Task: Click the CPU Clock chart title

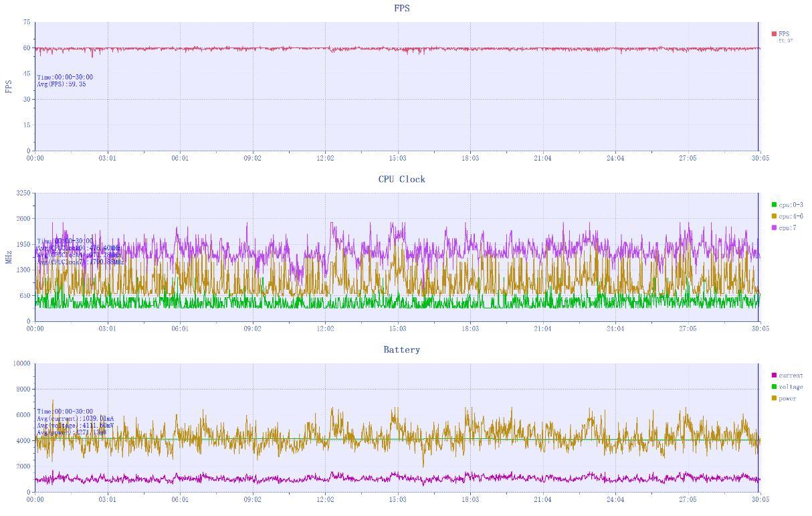Action: click(402, 179)
